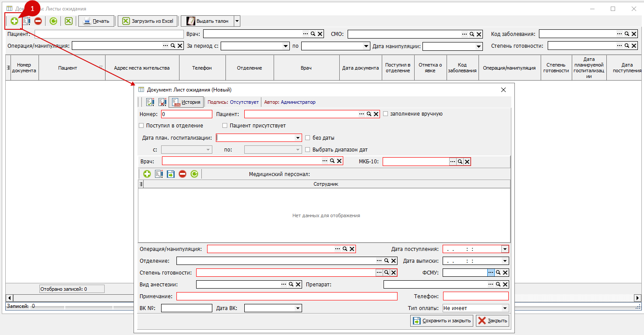Screen dimensions: 644x335
Task: Click the Пациент column header in the grid
Action: point(67,68)
